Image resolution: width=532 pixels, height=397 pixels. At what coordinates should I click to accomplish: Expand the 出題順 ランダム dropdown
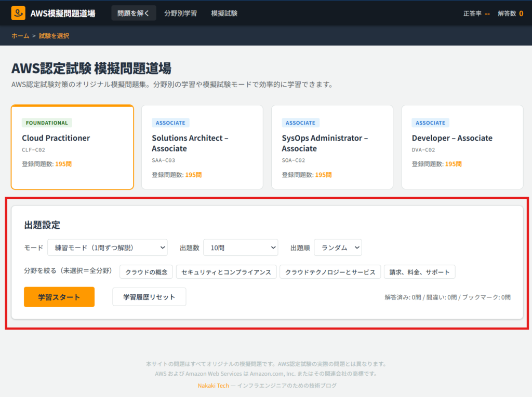(338, 248)
